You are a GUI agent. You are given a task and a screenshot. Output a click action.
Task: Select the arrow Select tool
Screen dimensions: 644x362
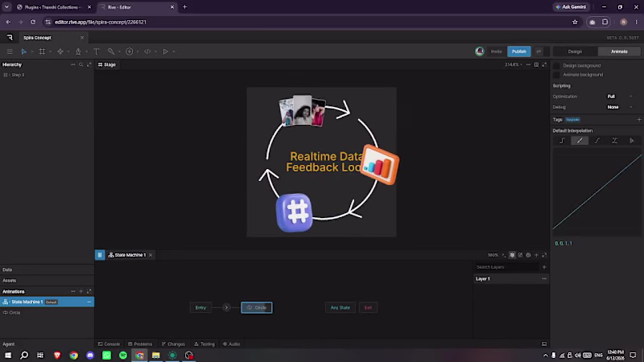click(x=24, y=51)
